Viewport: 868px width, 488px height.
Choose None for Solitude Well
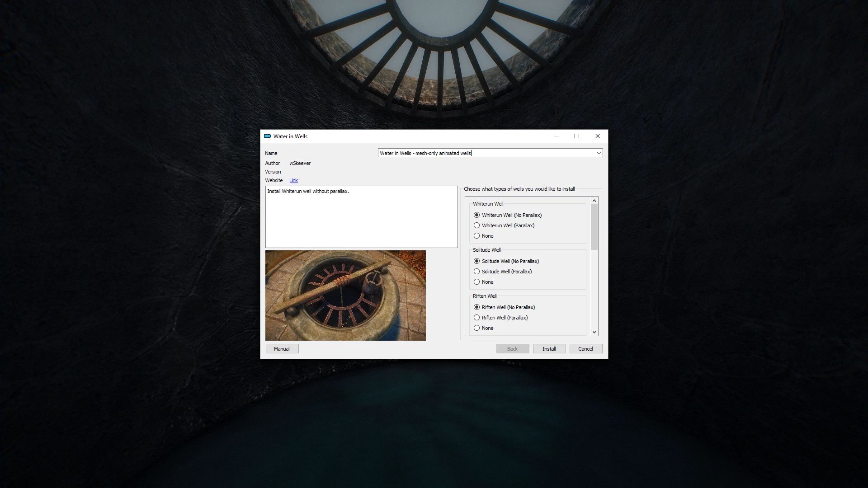click(477, 282)
